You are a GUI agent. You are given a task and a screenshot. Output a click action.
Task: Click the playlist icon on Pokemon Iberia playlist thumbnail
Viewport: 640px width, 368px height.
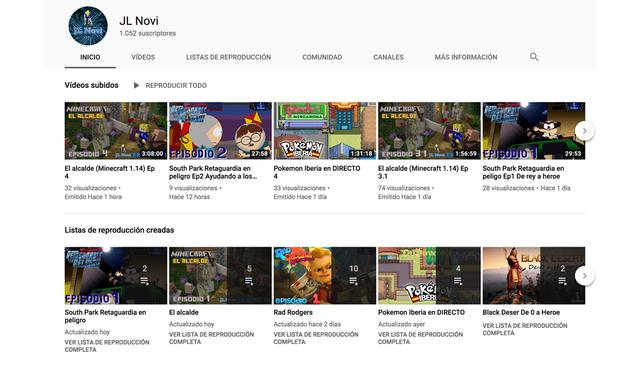[x=458, y=281]
